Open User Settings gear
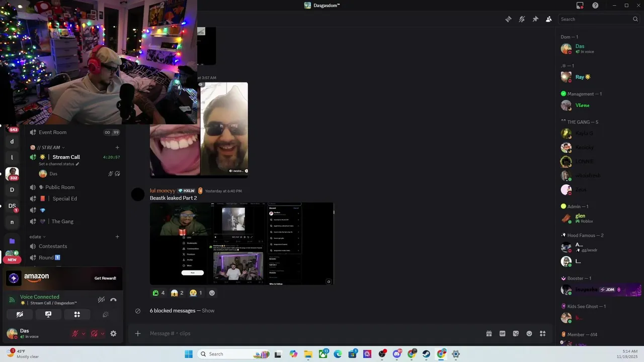Viewport: 644px width, 362px height. 113,333
